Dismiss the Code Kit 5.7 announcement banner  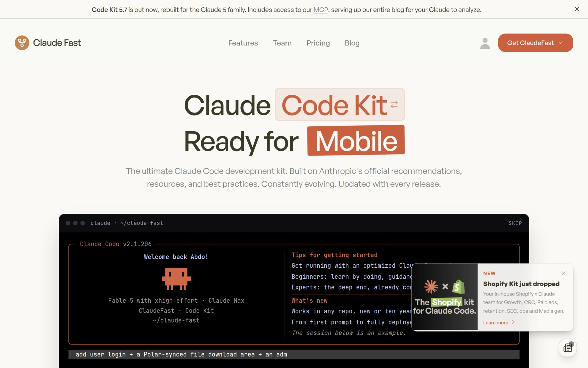tap(577, 10)
